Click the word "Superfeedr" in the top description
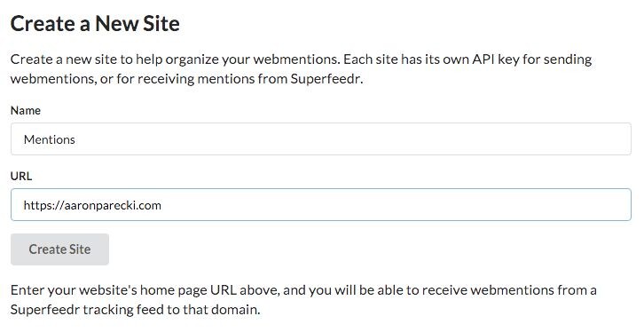The image size is (644, 332). point(326,78)
